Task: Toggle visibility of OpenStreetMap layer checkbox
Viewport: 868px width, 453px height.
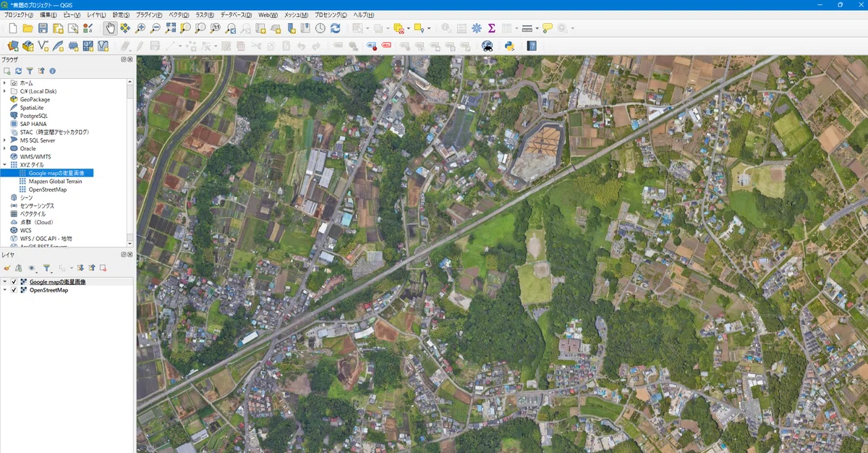Action: 14,290
